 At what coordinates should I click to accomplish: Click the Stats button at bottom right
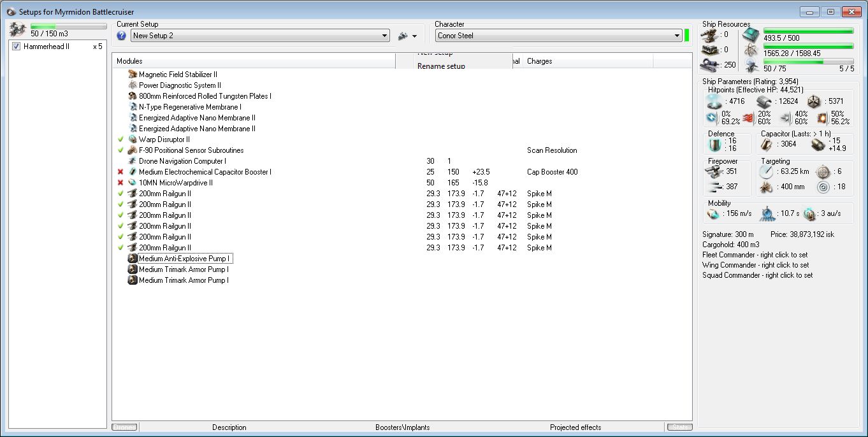tap(679, 427)
